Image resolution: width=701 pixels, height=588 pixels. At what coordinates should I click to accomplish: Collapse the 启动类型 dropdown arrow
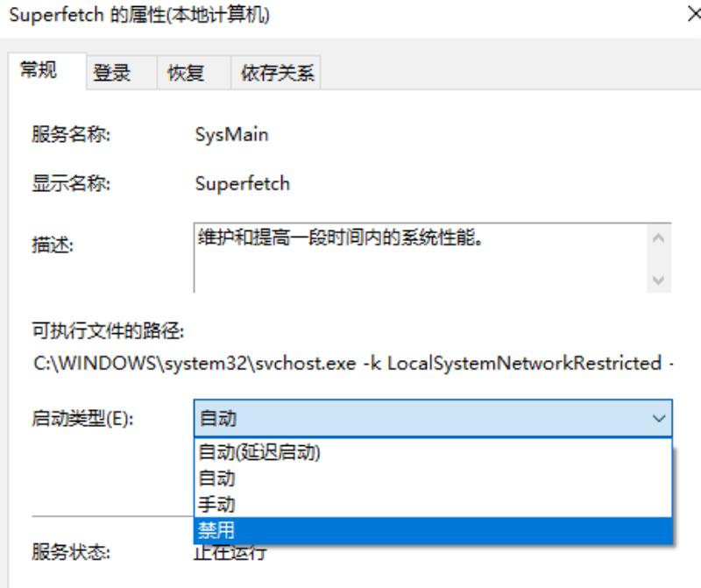coord(659,419)
